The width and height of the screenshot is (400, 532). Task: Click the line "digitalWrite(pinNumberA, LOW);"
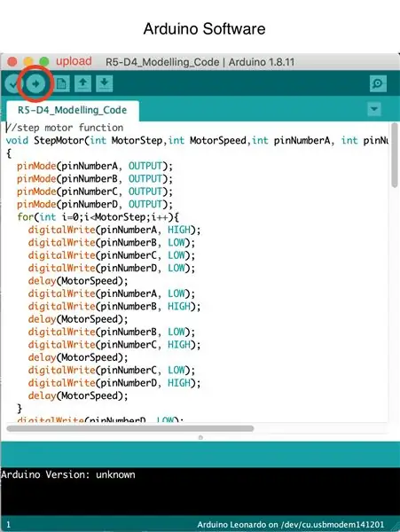click(112, 293)
